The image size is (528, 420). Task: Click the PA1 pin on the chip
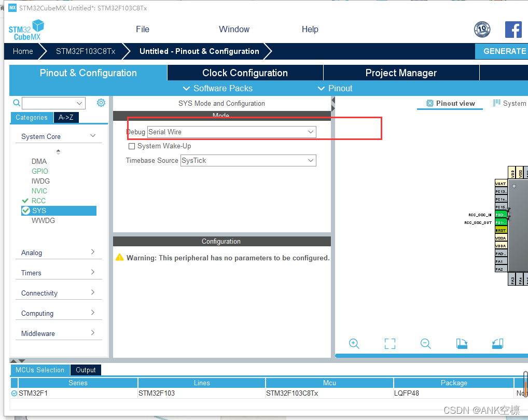(x=501, y=261)
